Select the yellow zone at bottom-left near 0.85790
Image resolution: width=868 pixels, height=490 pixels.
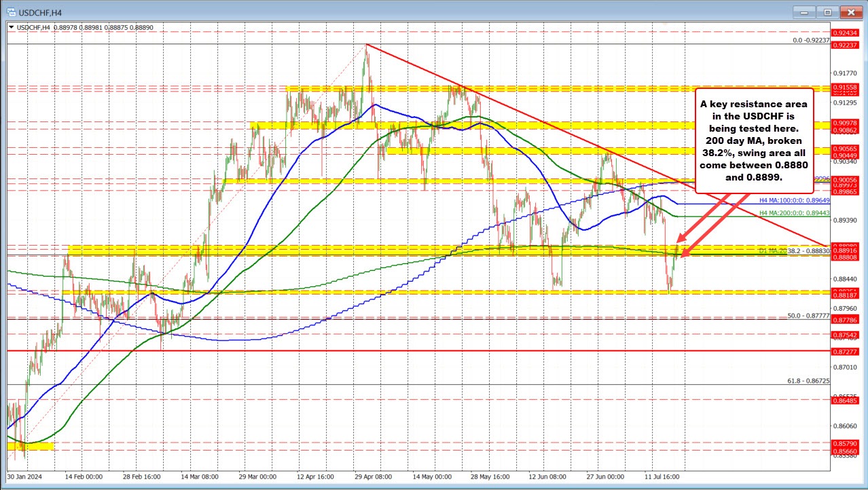31,446
